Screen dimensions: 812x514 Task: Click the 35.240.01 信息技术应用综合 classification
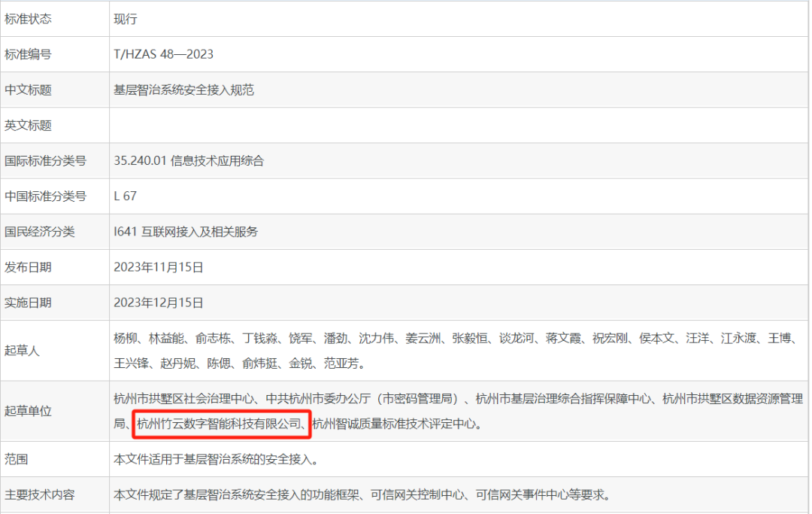[x=189, y=161]
